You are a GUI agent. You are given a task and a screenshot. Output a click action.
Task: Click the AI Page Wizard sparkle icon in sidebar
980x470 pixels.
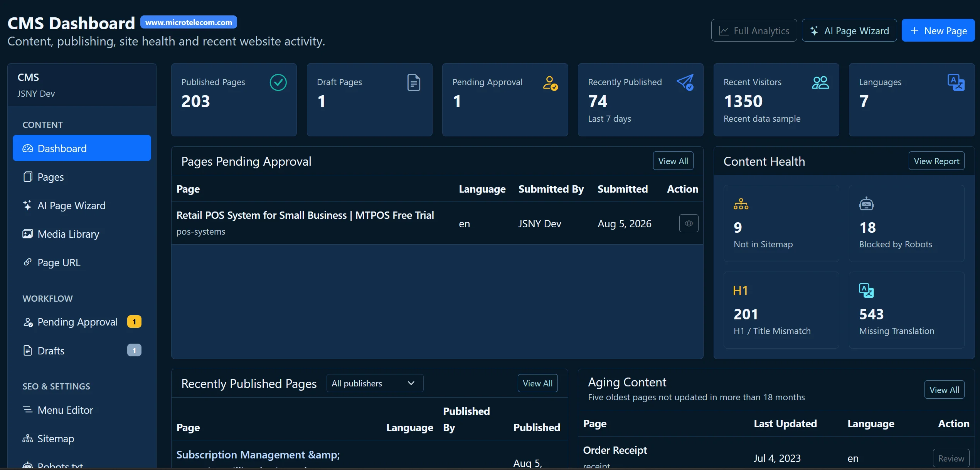coord(27,205)
